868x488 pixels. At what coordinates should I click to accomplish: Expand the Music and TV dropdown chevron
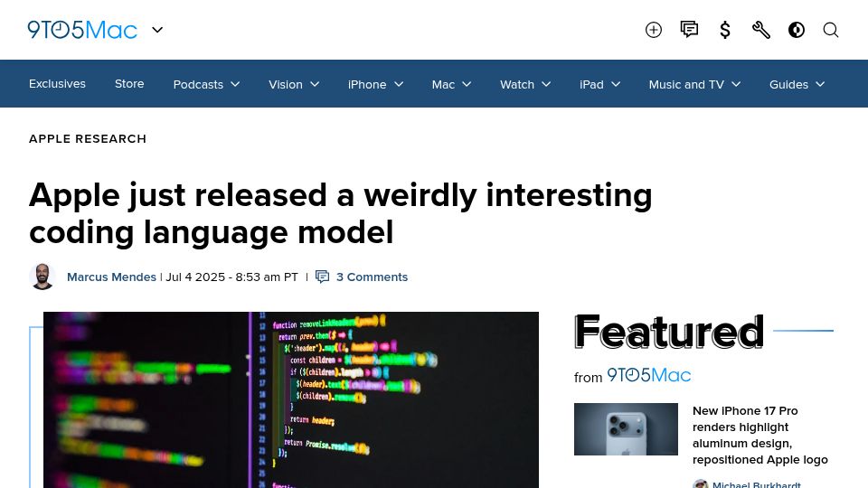pyautogui.click(x=736, y=84)
